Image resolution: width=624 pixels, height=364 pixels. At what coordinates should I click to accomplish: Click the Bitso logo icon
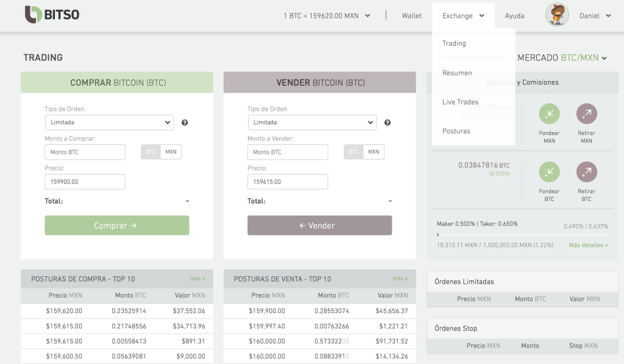pos(33,15)
